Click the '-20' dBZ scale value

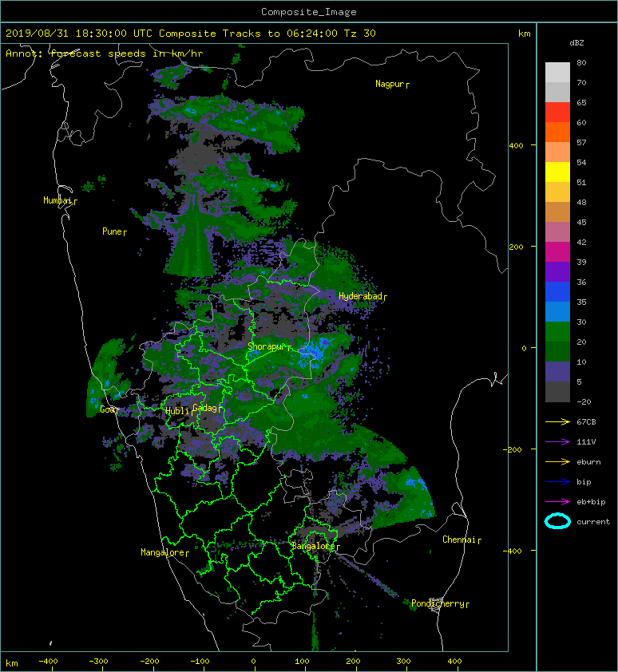click(584, 402)
